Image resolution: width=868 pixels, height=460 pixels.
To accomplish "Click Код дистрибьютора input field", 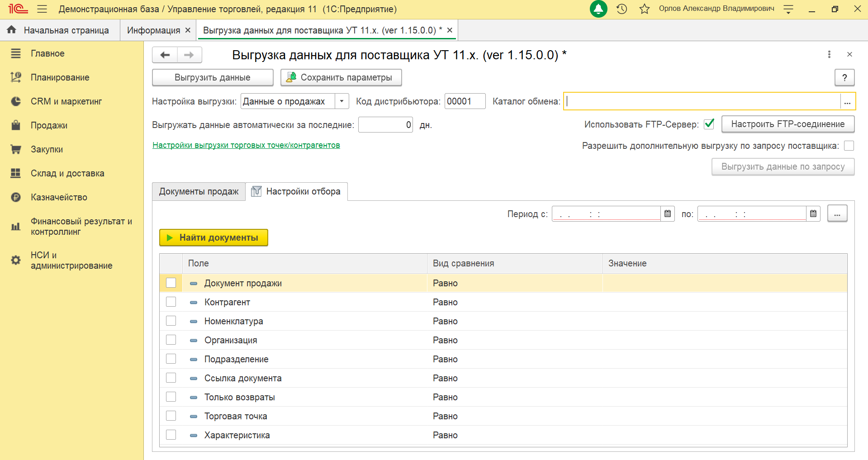I will coord(465,101).
